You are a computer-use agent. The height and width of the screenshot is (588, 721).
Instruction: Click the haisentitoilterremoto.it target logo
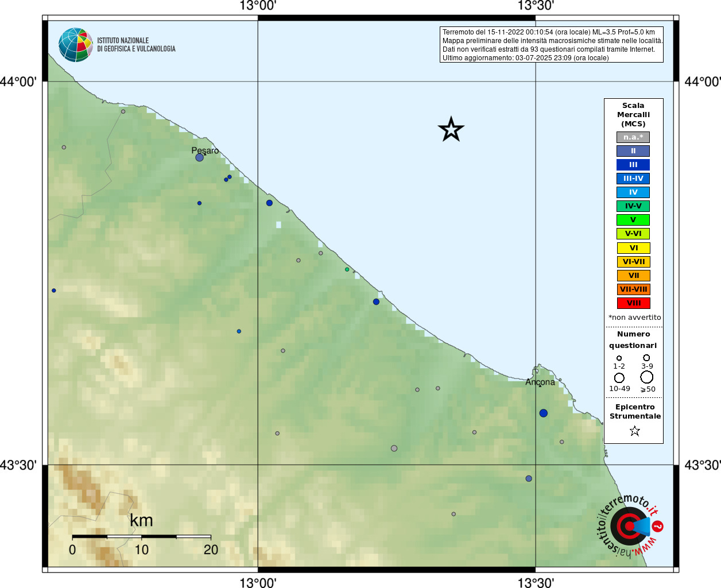(629, 526)
